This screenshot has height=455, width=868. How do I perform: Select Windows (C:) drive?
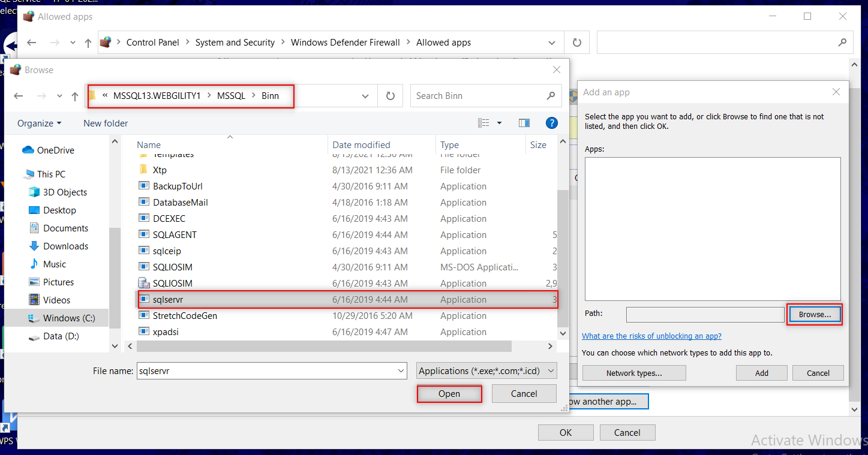pos(68,318)
